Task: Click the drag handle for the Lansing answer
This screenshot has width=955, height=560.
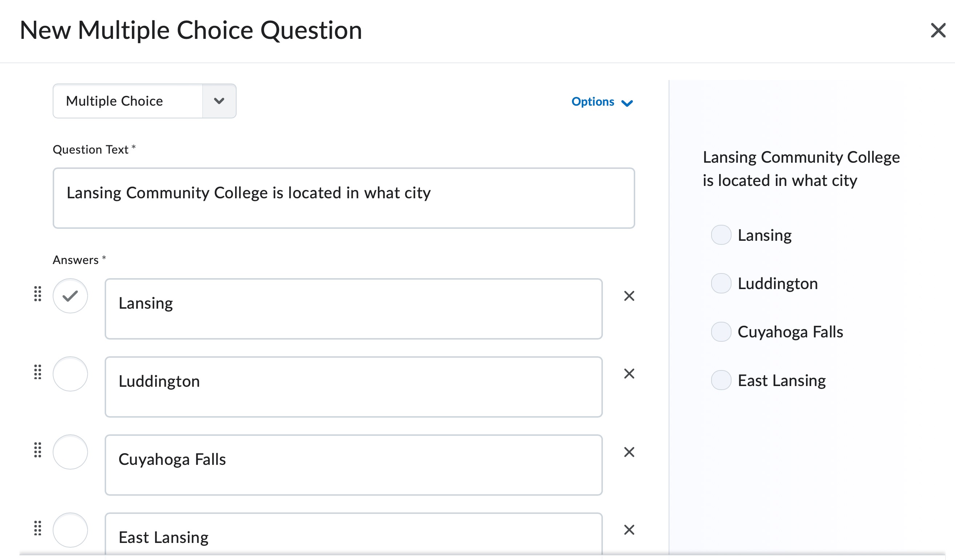Action: coord(37,294)
